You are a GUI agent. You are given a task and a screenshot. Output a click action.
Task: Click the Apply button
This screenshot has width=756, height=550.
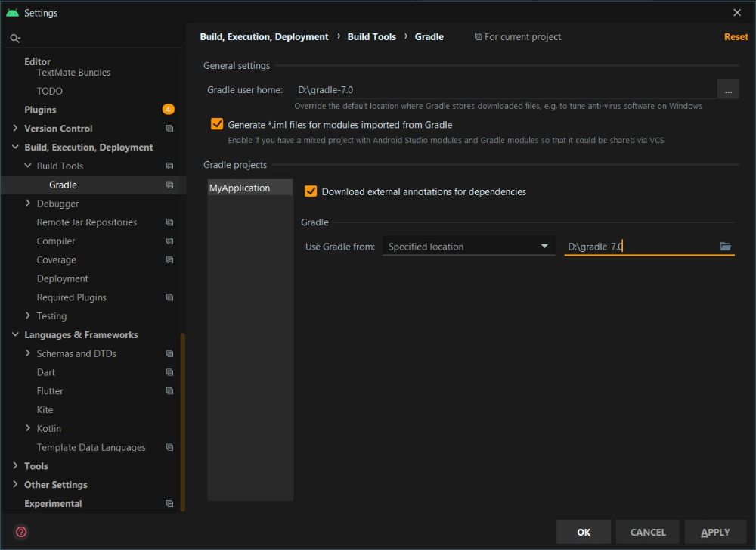point(714,532)
